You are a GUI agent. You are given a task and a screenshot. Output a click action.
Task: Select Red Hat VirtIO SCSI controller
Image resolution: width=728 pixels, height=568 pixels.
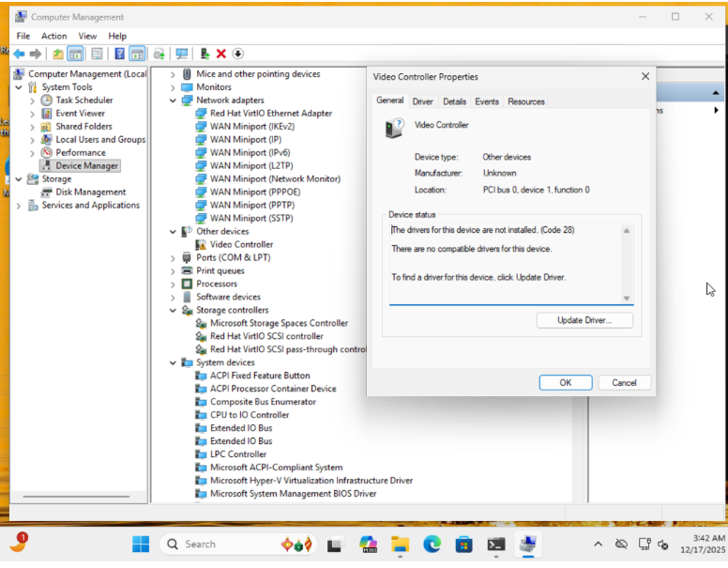(x=266, y=336)
